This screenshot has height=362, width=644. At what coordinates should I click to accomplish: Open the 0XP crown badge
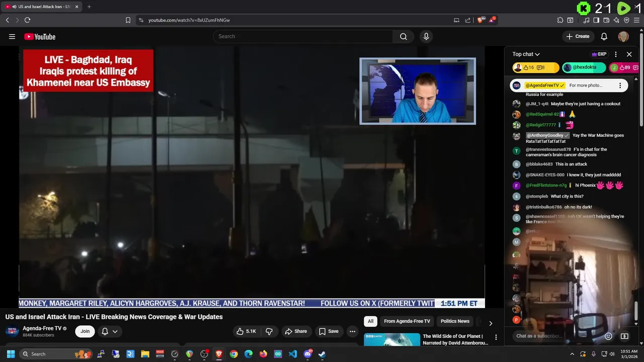pos(599,54)
